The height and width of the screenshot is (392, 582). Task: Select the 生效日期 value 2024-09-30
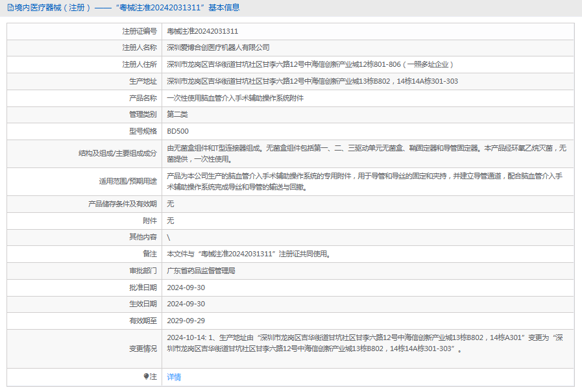(x=186, y=304)
